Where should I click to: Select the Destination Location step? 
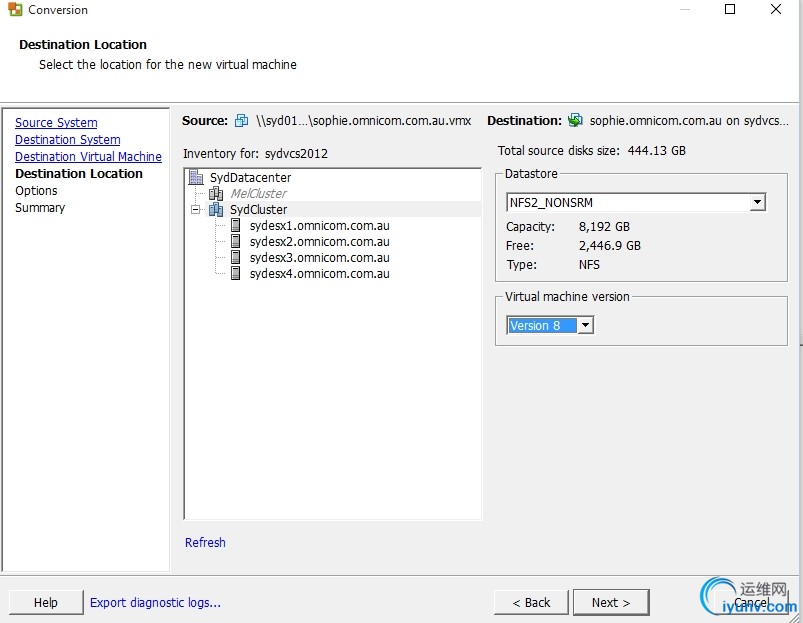pos(79,174)
